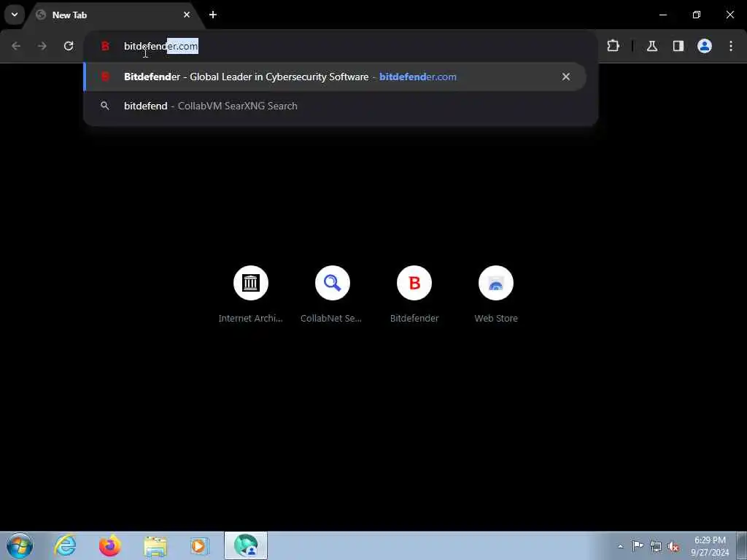Click the browser forward arrow
Viewport: 747px width, 560px height.
click(42, 46)
